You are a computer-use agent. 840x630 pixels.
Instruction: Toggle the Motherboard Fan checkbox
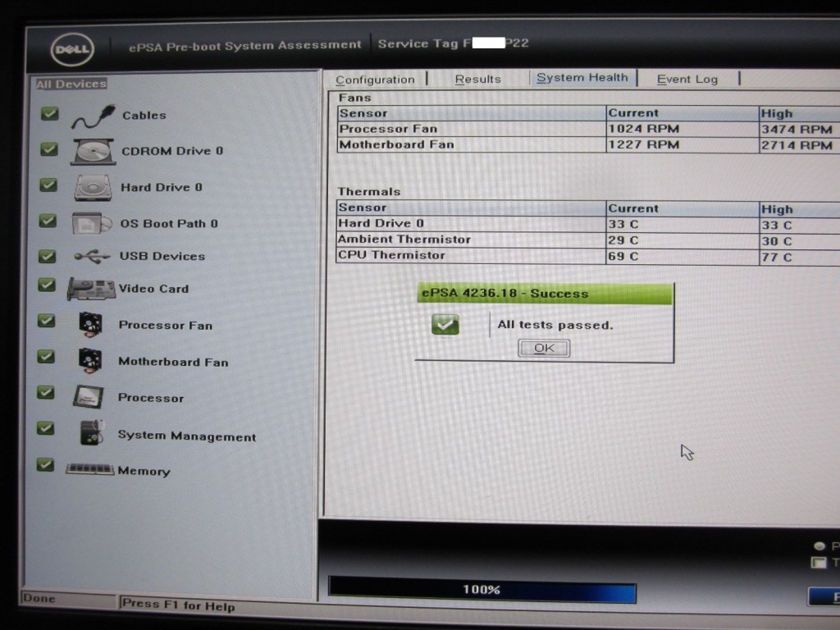click(x=46, y=356)
